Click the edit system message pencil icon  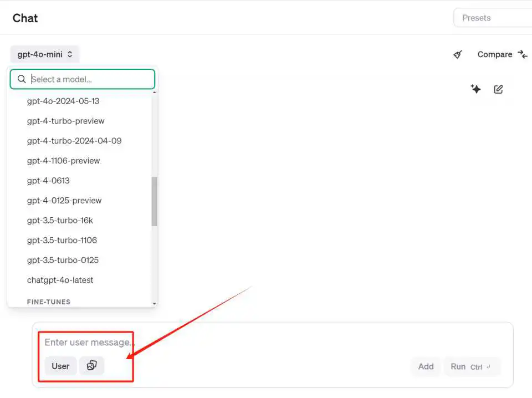[498, 89]
